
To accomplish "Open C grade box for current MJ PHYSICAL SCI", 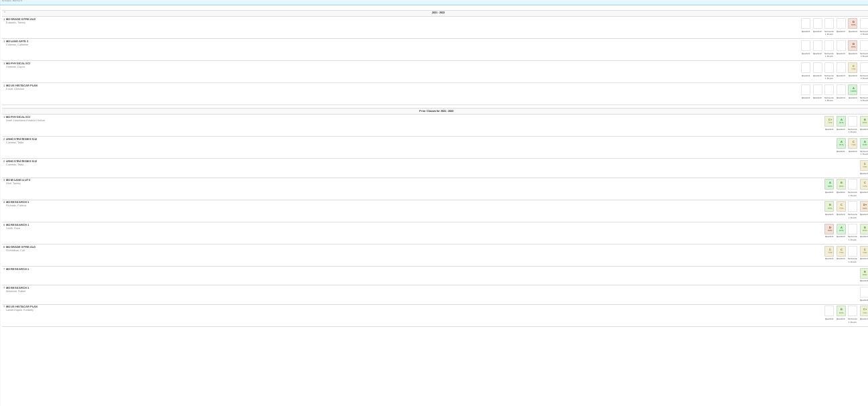I will pyautogui.click(x=853, y=68).
